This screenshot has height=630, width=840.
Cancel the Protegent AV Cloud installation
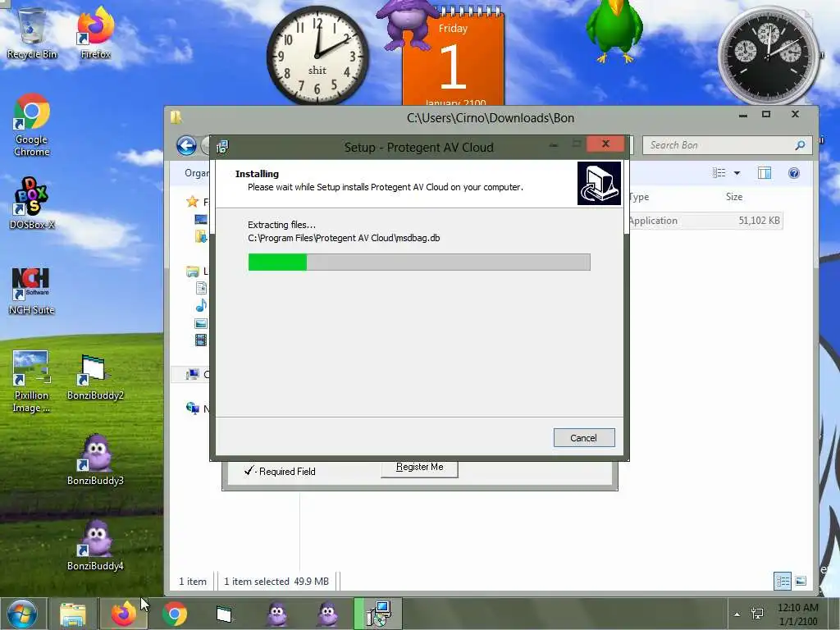click(x=584, y=438)
